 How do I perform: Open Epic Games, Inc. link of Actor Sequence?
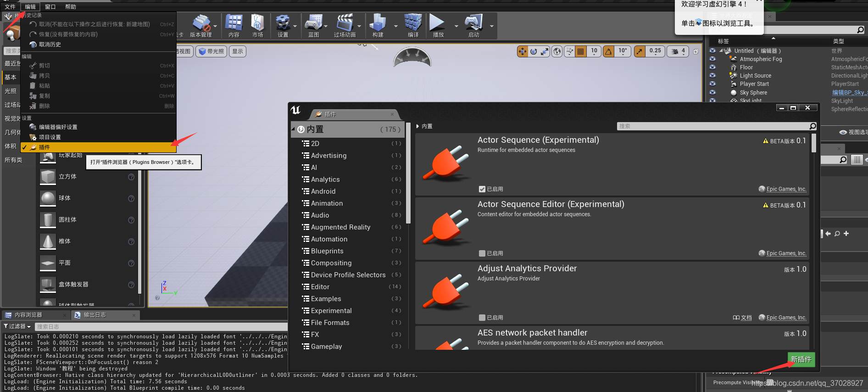(x=786, y=189)
